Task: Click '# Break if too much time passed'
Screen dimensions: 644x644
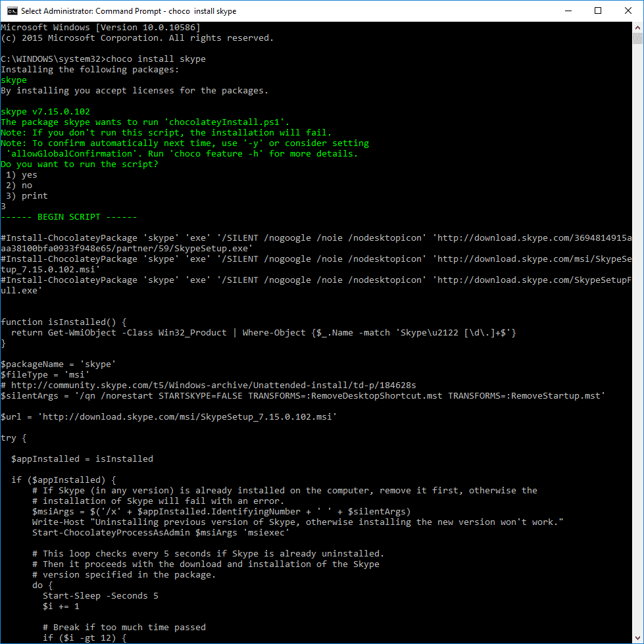Action: point(124,628)
